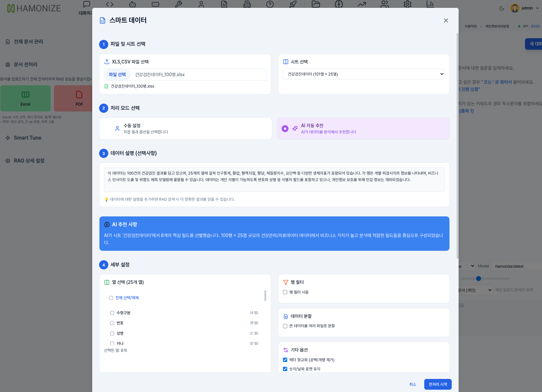The width and height of the screenshot is (542, 392).
Task: Check 큰 데이터를 여러 파일로 분할 option
Action: 285,326
